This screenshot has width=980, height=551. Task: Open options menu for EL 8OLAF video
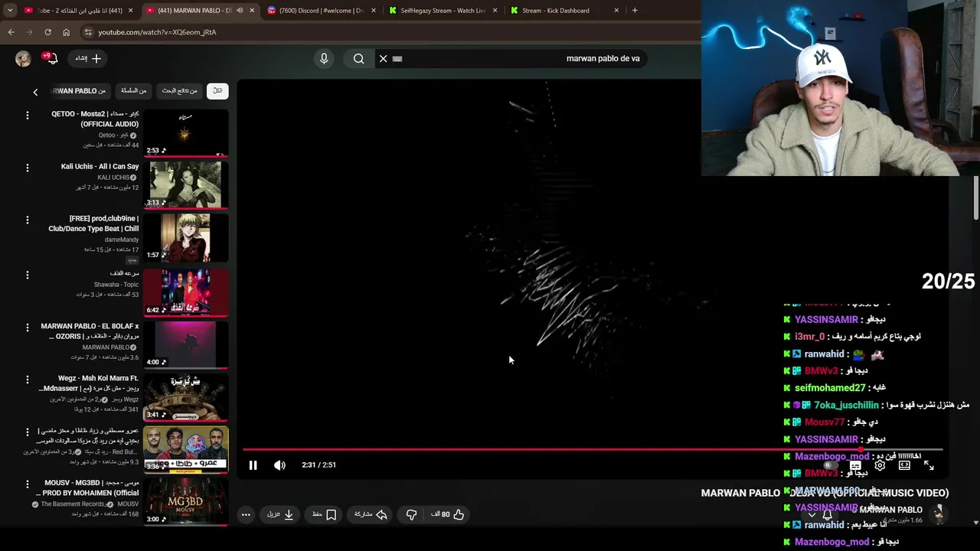click(x=27, y=327)
